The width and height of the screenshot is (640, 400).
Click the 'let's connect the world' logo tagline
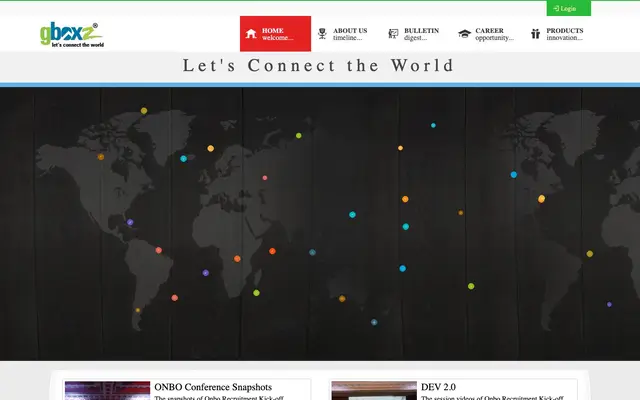[78, 45]
